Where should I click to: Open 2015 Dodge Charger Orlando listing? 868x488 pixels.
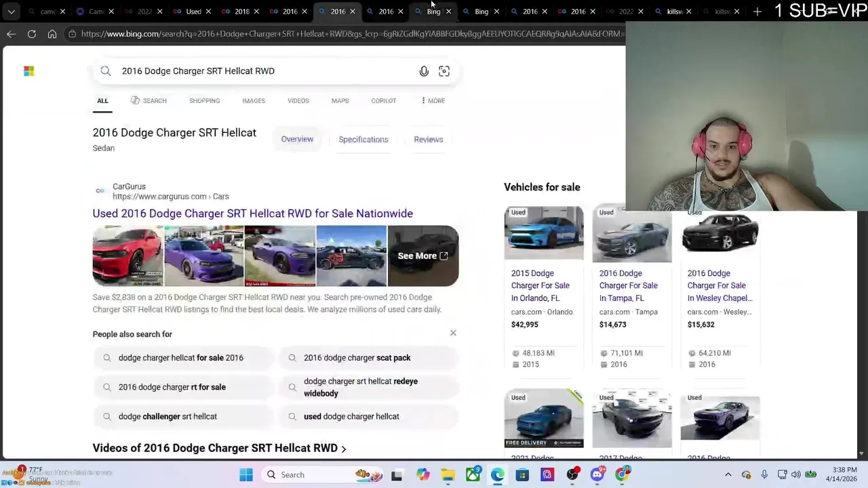540,285
